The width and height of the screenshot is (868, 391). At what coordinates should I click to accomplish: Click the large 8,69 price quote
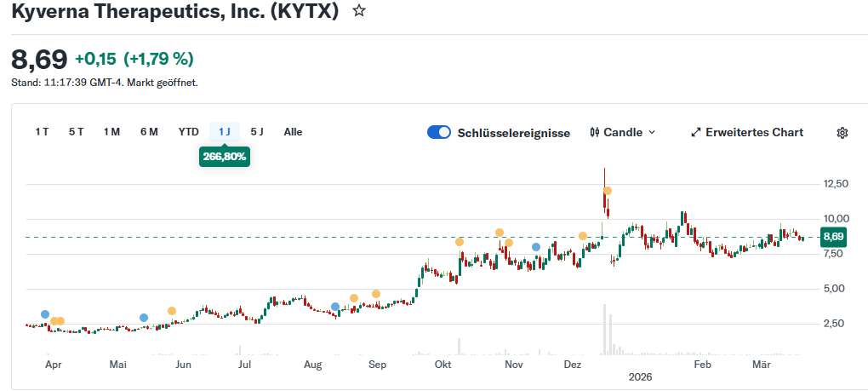click(x=39, y=60)
